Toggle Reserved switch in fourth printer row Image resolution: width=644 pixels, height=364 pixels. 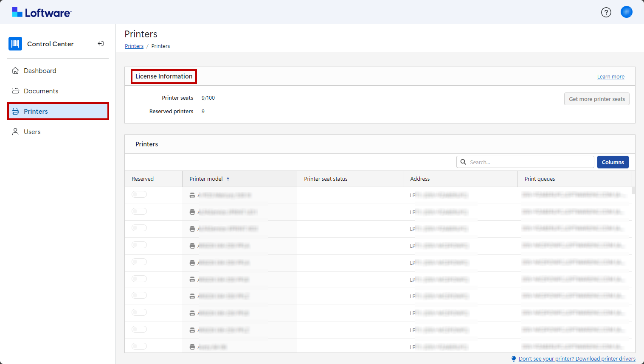coord(139,245)
